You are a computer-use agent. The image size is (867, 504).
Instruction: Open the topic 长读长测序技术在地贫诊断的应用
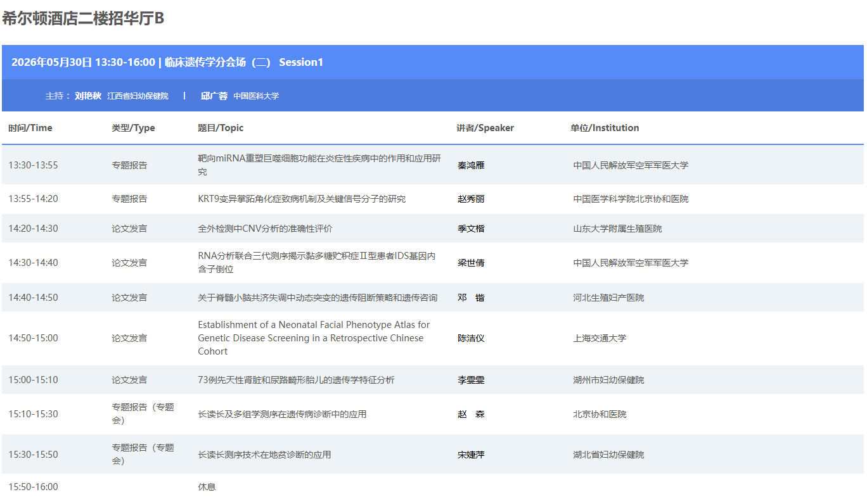[264, 455]
